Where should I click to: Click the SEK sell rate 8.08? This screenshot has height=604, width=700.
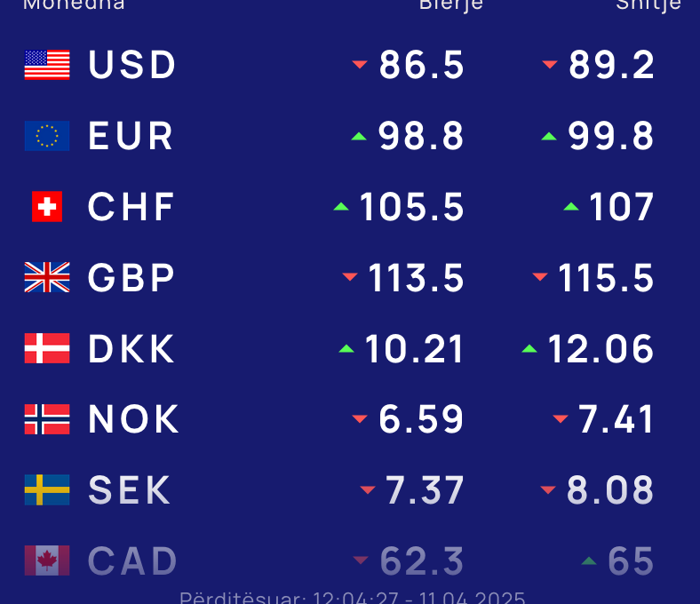610,490
